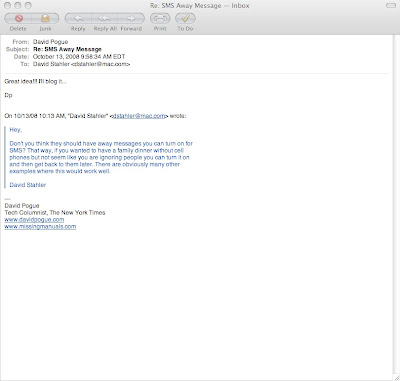Click the subject Re: SMS Away Message
Viewport: 400px width, 381px height.
coord(67,49)
